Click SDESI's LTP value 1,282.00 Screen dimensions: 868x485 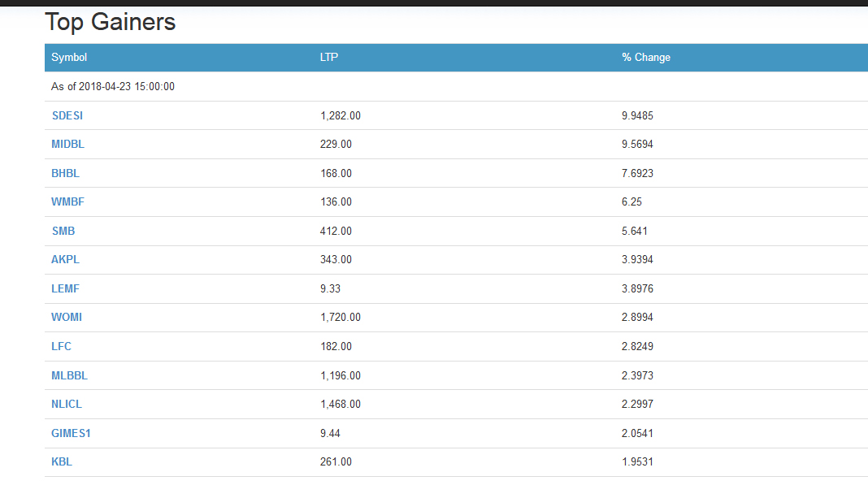[x=341, y=115]
